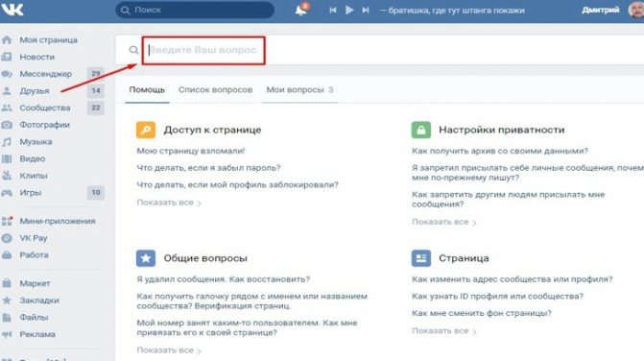This screenshot has width=644, height=361.
Task: Click the Введите Ваш вопрос field
Action: [203, 50]
